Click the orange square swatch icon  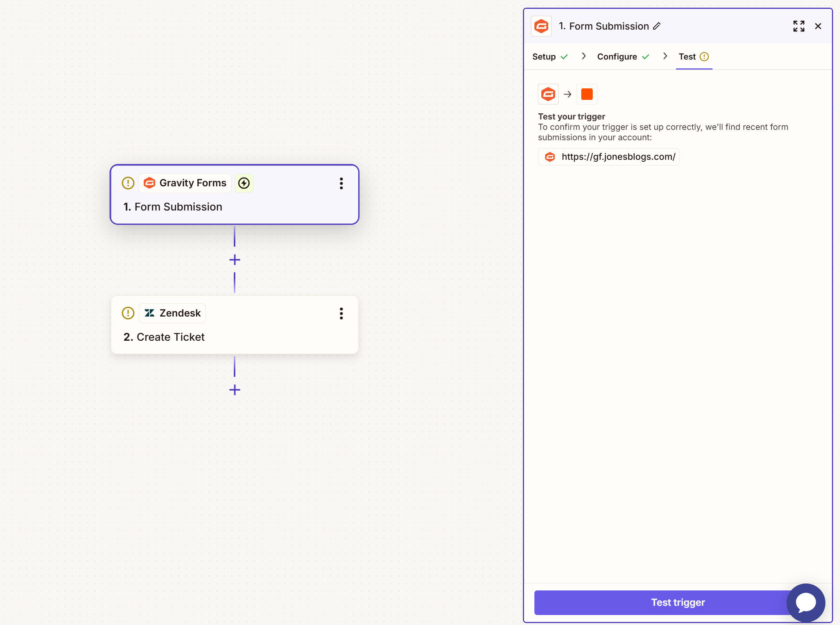pos(587,94)
